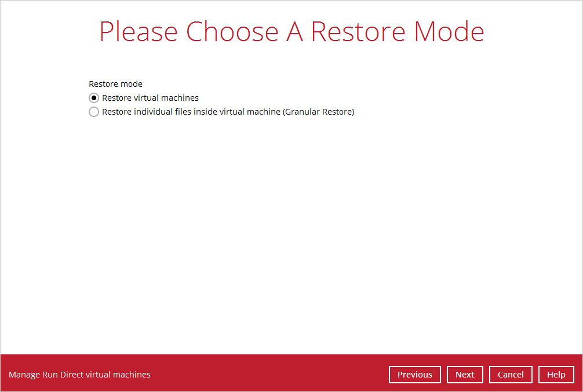Click "individual files" text in second option

(161, 112)
